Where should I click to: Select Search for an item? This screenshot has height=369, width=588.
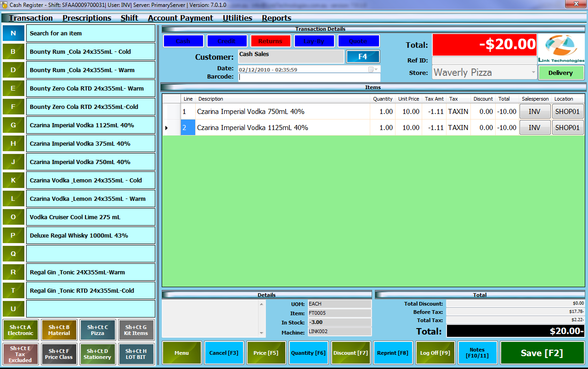90,33
